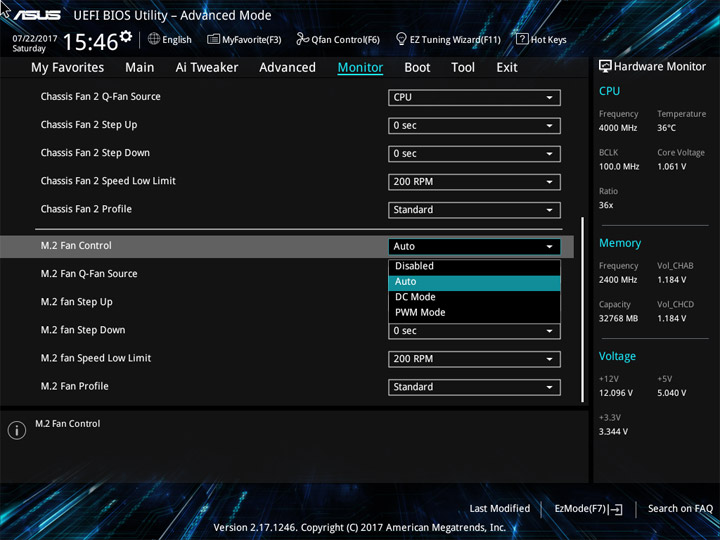
Task: Switch to EzMode(F7)
Action: point(588,509)
